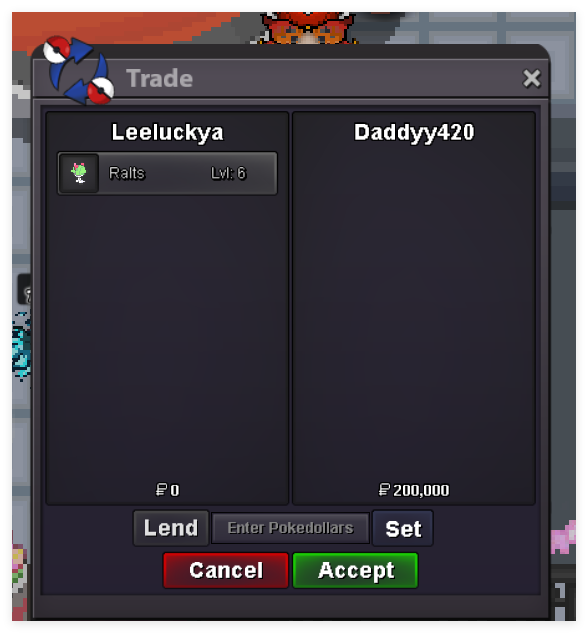Focus the Enter Pokedollars field

290,528
